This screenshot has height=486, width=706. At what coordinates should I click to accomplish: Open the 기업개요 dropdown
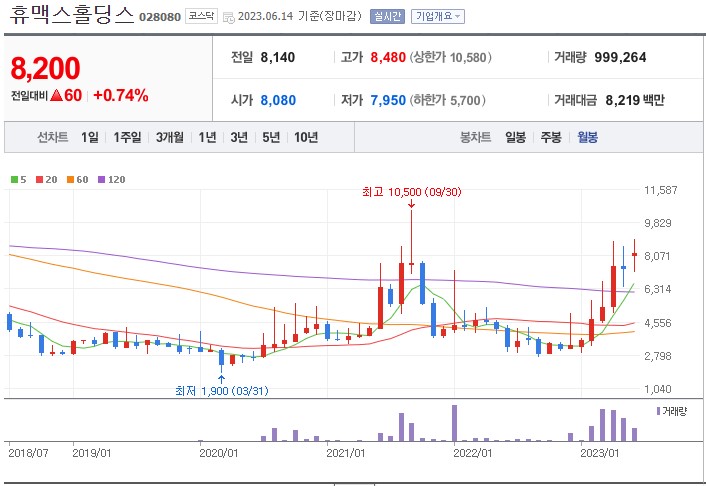coord(438,17)
